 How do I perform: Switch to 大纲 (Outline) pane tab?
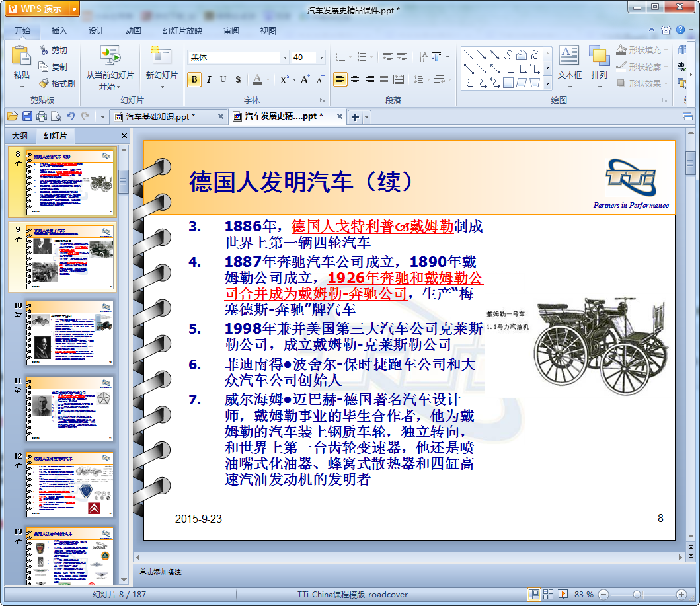click(20, 135)
